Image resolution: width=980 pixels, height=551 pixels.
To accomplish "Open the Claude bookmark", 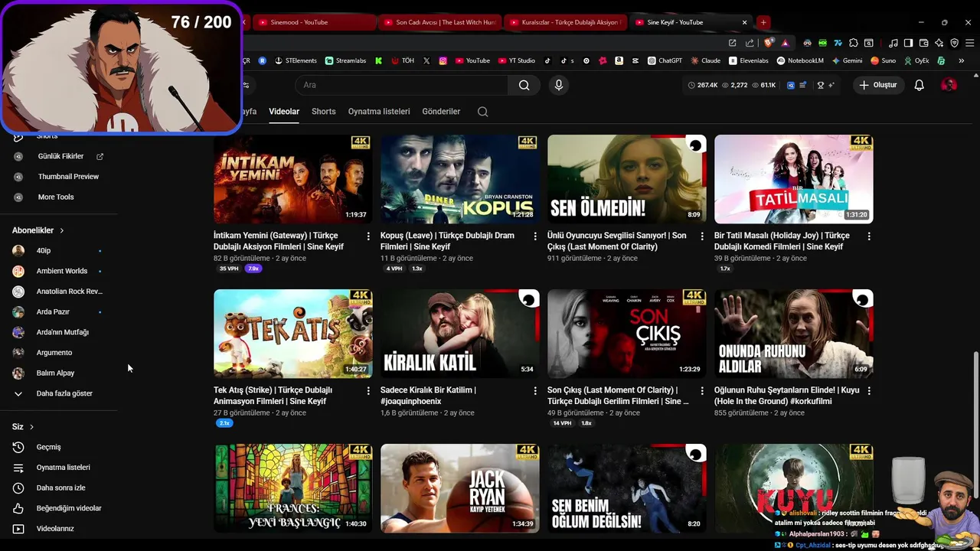I will point(705,60).
